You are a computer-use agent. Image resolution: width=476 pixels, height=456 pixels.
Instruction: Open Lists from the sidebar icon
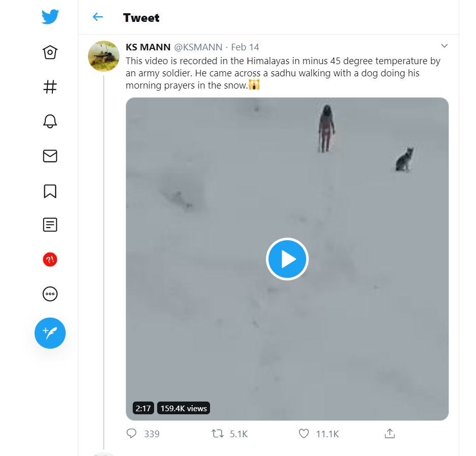tap(49, 224)
